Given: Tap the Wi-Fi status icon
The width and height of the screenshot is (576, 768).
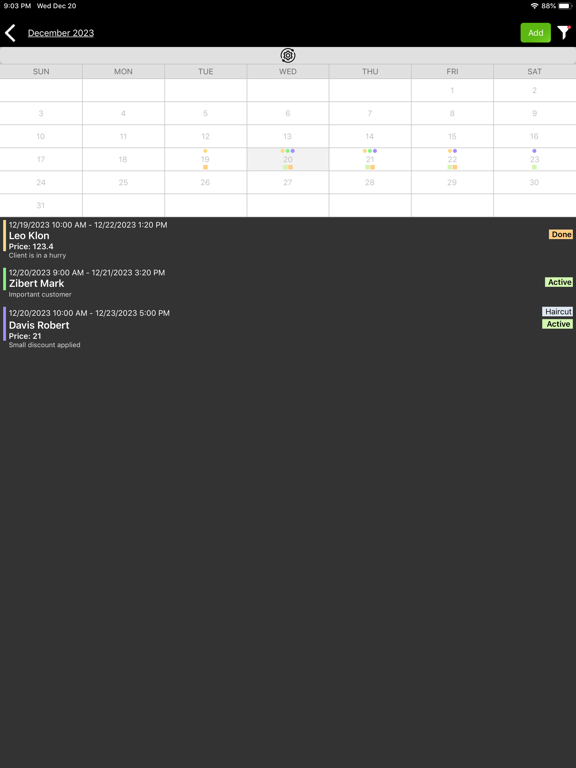Looking at the screenshot, I should tap(534, 6).
